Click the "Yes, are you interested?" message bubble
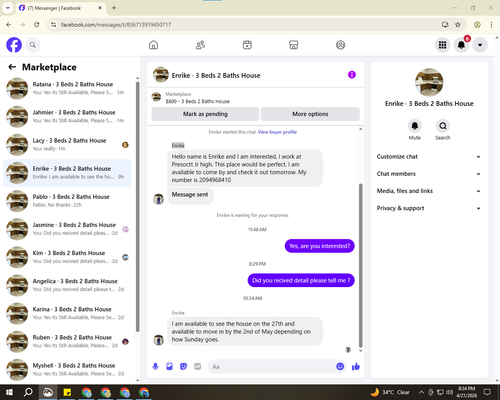The width and height of the screenshot is (500, 400). point(319,246)
